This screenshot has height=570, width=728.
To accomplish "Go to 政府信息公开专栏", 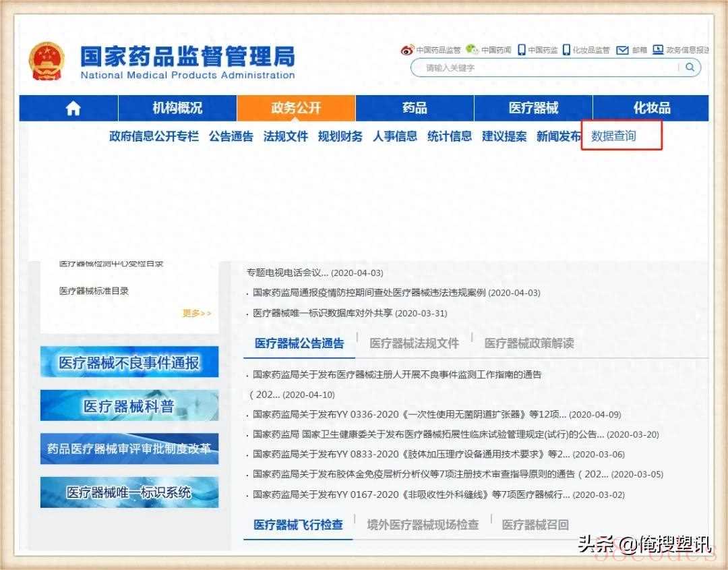I will (154, 136).
